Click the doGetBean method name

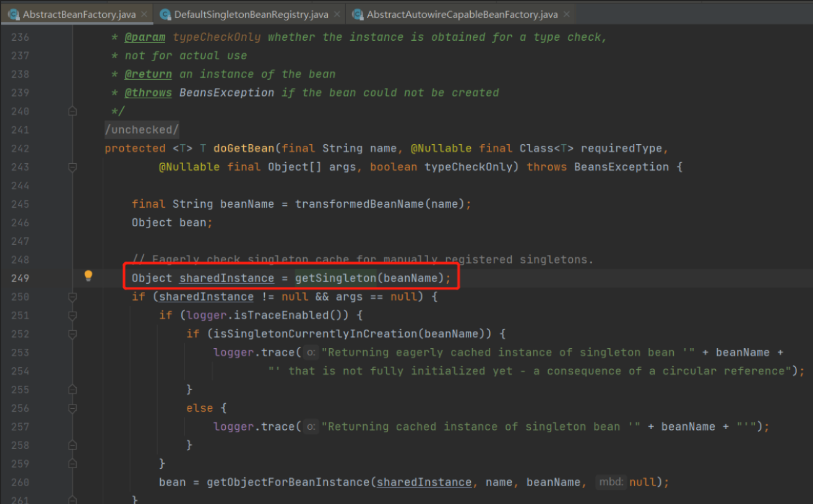[244, 148]
